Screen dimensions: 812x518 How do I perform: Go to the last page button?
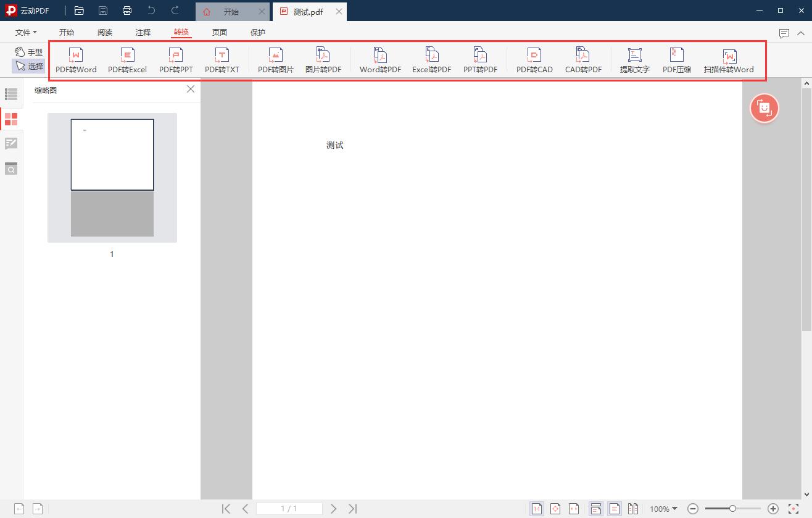click(x=352, y=509)
